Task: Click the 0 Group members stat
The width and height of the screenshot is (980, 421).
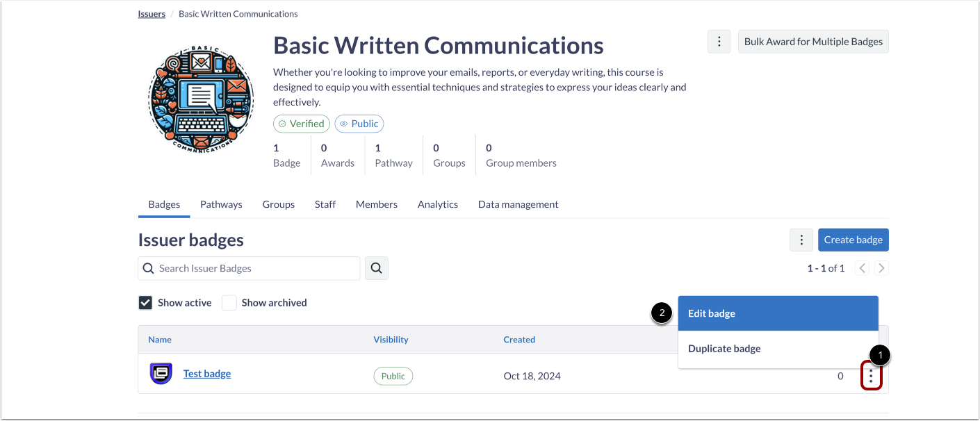Action: [521, 156]
